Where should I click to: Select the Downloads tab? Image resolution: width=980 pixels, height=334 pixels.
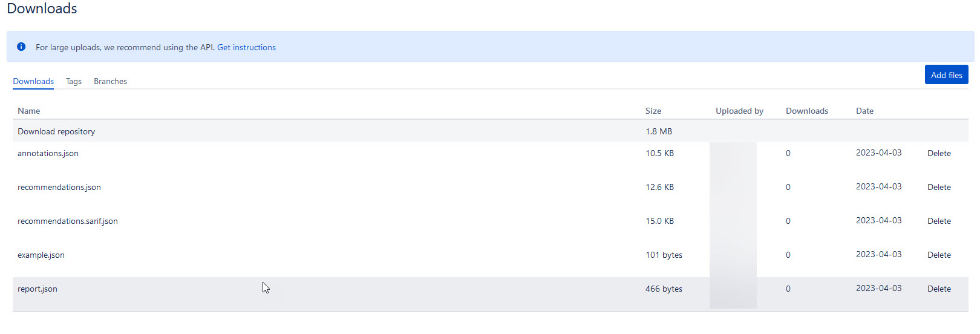tap(33, 81)
